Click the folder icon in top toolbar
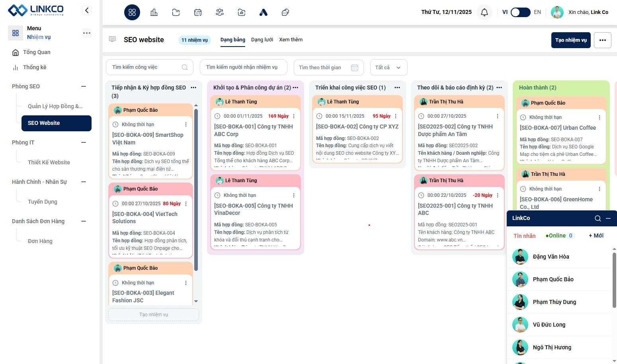The width and height of the screenshot is (617, 364). click(x=176, y=12)
